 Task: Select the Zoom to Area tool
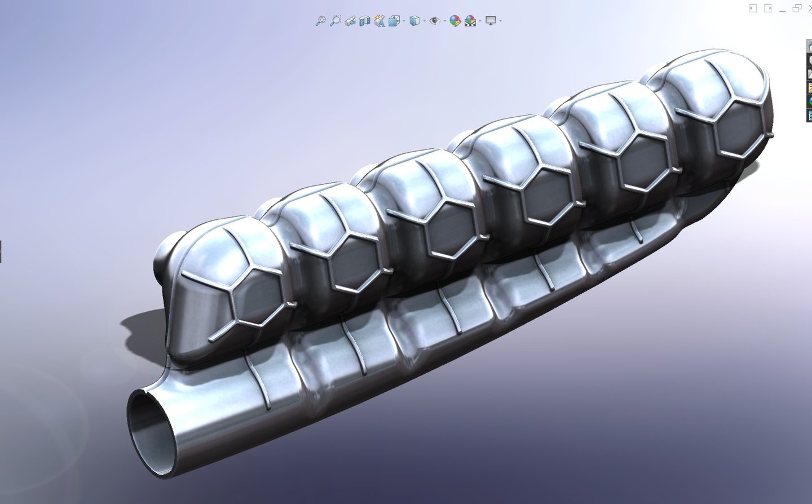tap(335, 21)
